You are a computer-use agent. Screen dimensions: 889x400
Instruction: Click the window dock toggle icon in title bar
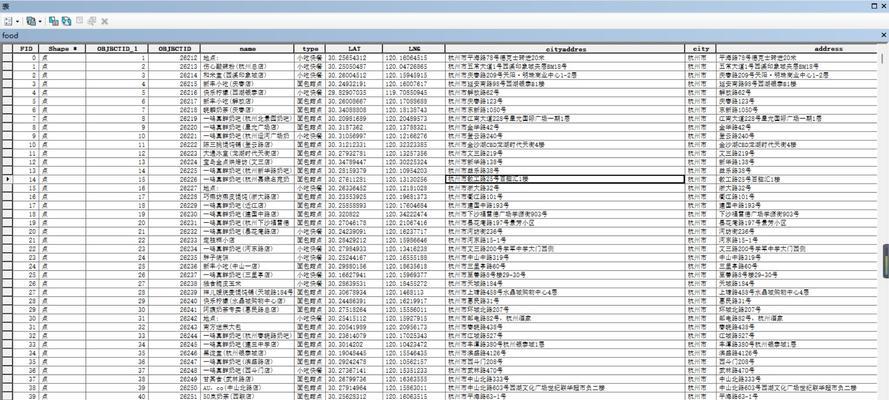point(874,6)
